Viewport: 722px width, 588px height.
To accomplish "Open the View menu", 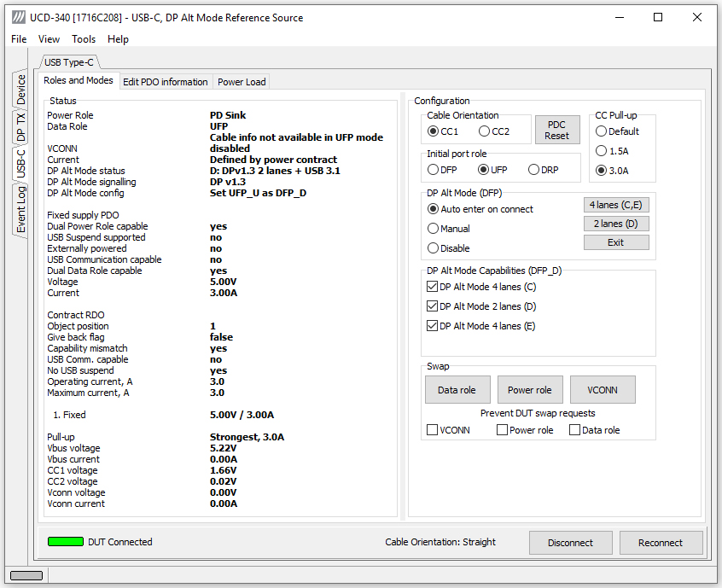I will click(49, 39).
